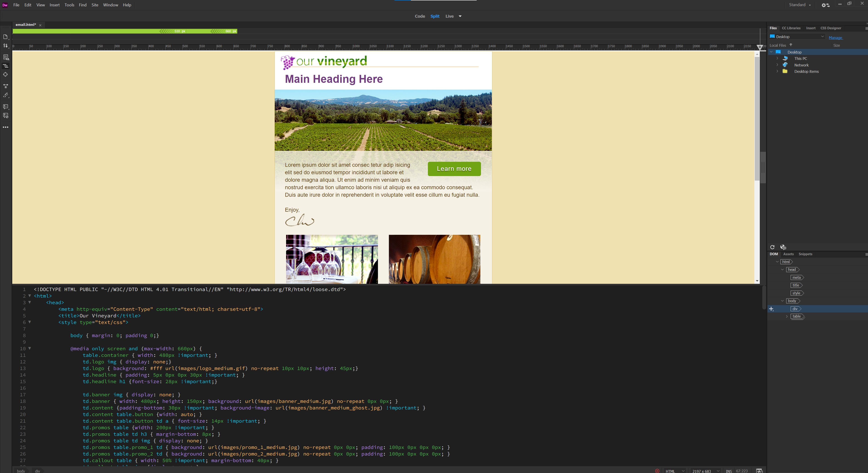Open the File menu

16,5
